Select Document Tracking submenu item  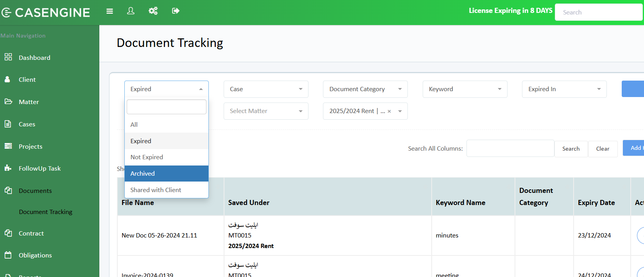coord(46,212)
